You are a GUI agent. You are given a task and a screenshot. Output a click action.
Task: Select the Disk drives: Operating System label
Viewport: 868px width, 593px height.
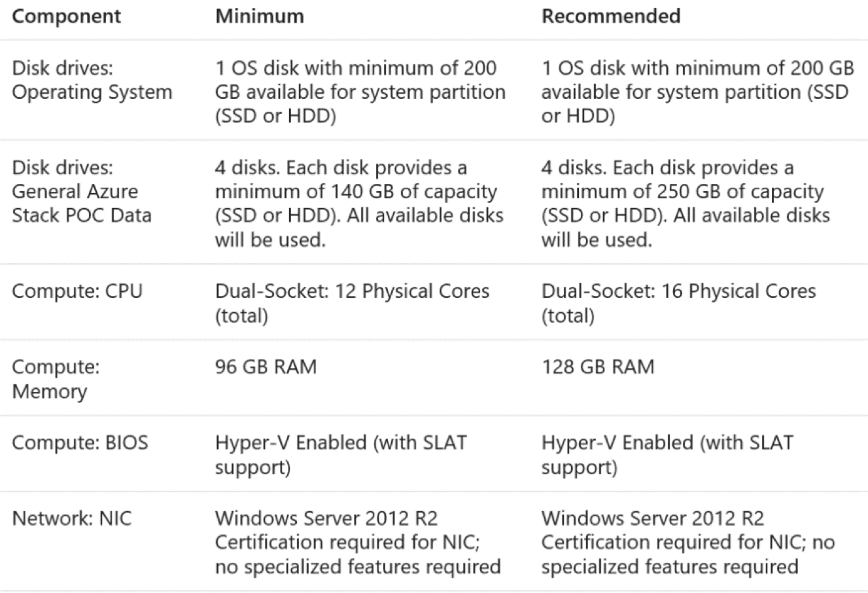pyautogui.click(x=92, y=81)
